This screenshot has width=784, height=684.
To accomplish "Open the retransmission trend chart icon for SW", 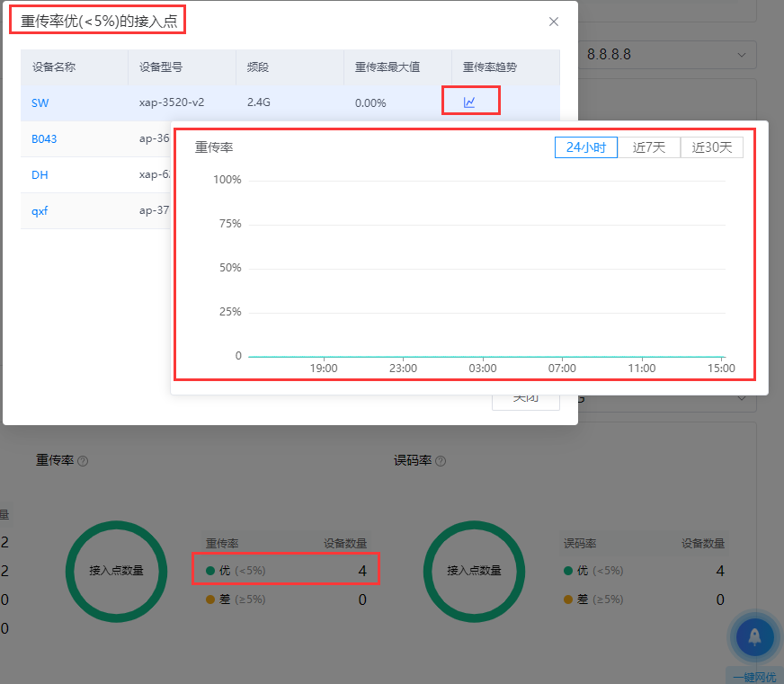I will coord(469,102).
